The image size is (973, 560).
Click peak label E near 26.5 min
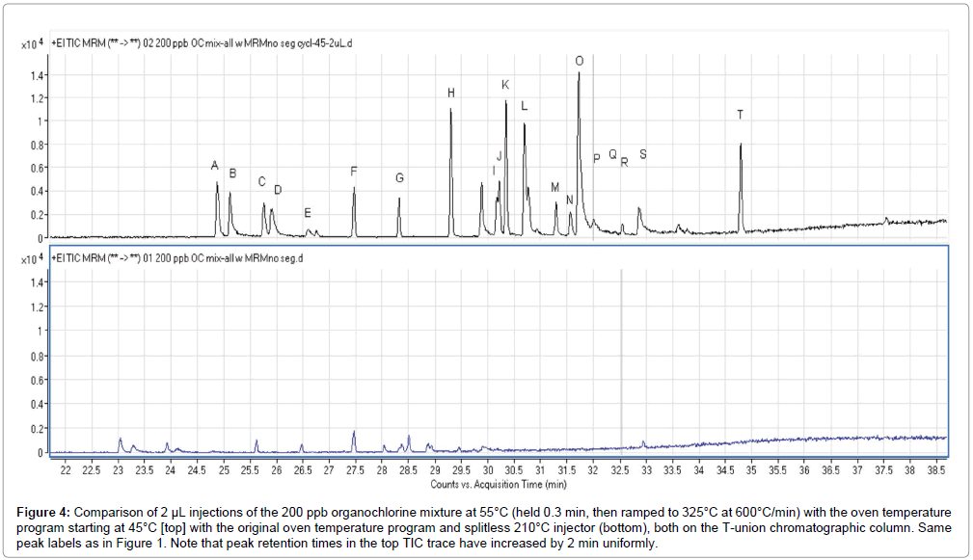coord(308,213)
